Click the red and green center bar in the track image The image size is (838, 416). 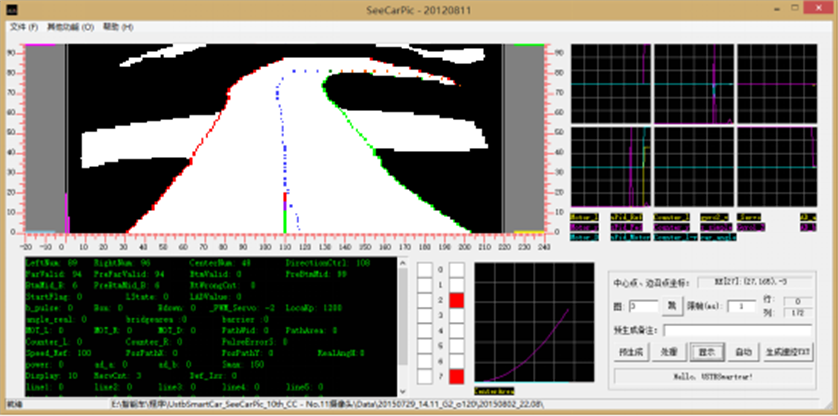(285, 213)
